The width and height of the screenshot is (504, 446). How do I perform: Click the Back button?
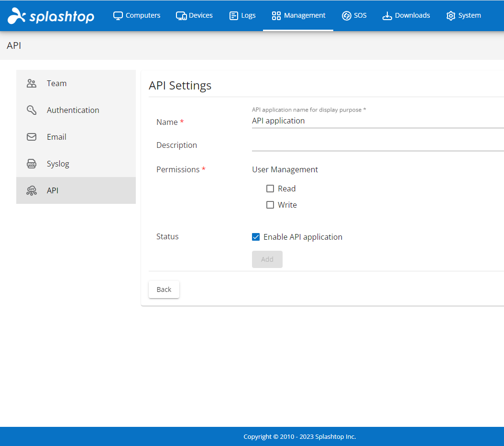click(164, 289)
